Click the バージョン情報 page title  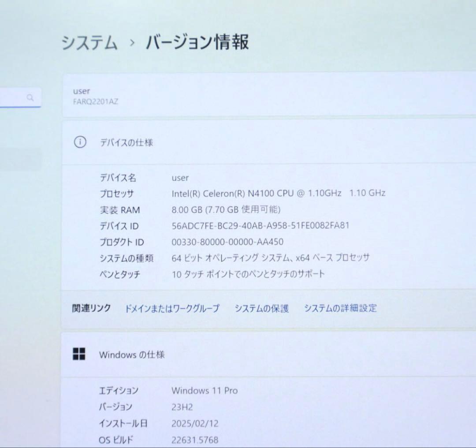click(x=197, y=42)
